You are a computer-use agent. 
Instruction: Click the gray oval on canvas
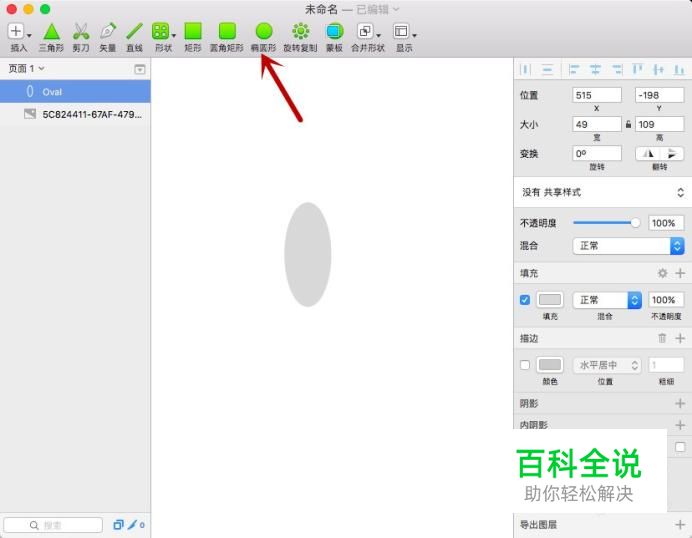coord(308,255)
